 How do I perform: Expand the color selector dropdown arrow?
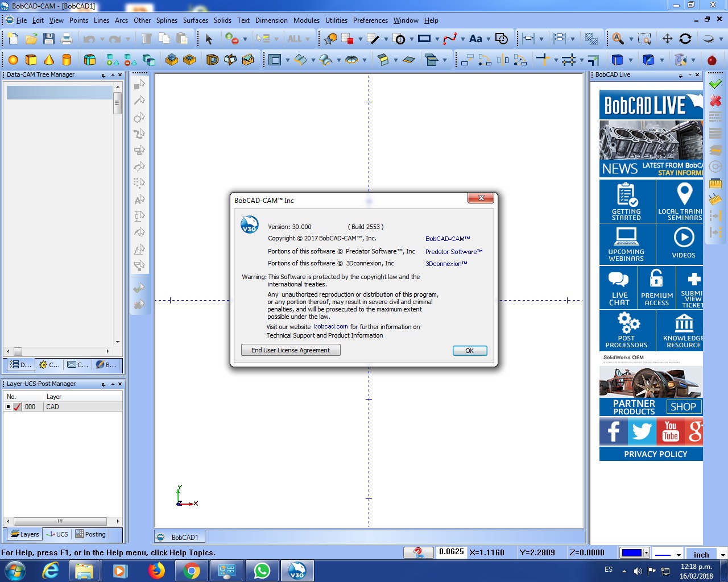(x=646, y=552)
